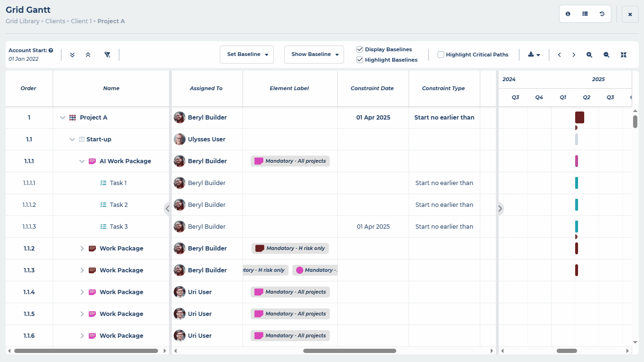Image resolution: width=644 pixels, height=362 pixels.
Task: Open the history icon in the top-right panel
Action: click(x=602, y=14)
